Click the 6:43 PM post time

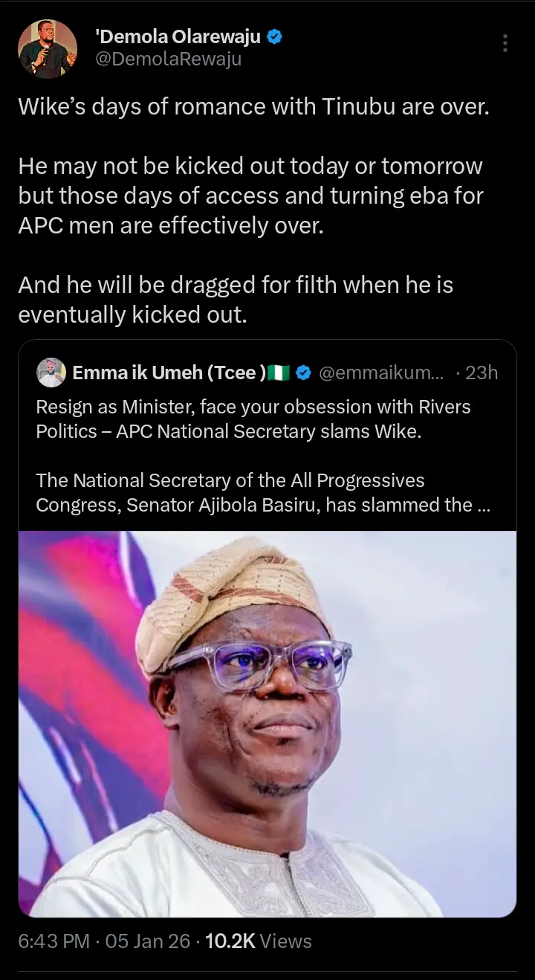54,941
